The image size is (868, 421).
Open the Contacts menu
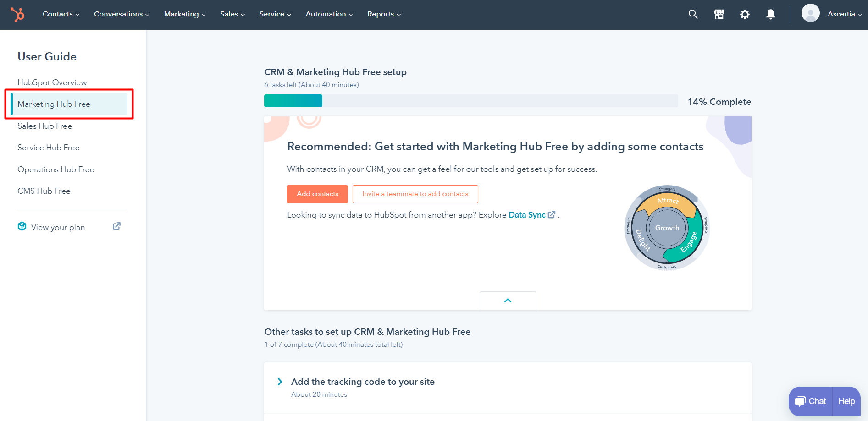click(61, 14)
